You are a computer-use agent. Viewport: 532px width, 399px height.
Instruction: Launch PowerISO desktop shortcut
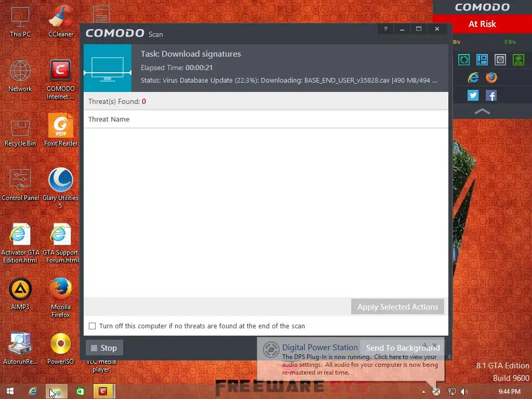61,348
